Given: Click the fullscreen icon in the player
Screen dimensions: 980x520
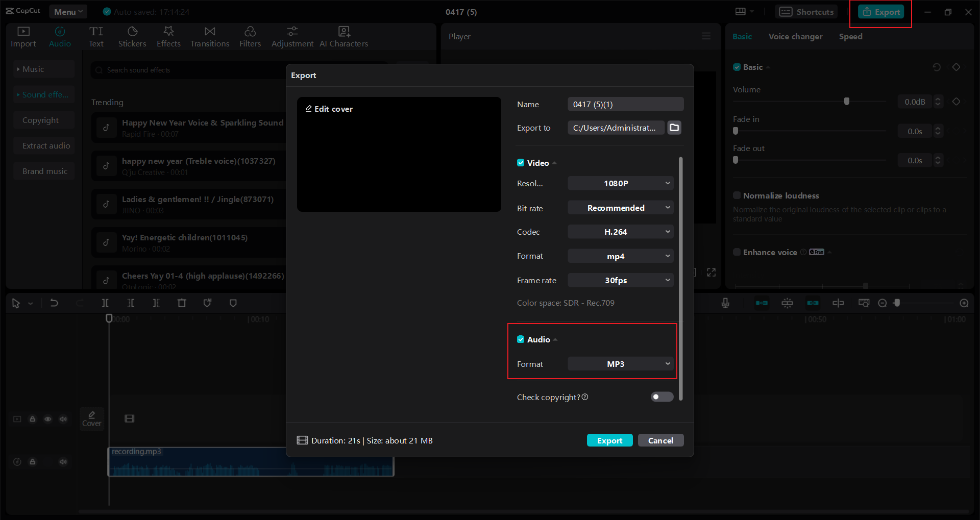Looking at the screenshot, I should click(x=712, y=273).
